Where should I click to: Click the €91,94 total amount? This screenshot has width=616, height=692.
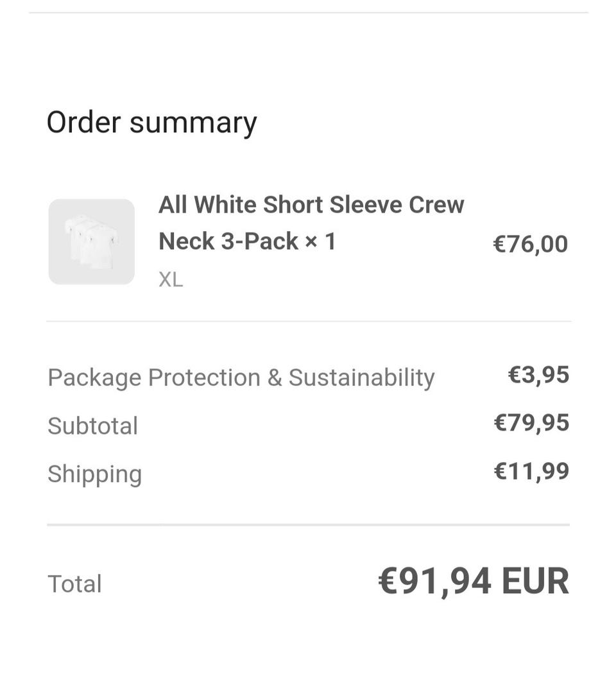(435, 582)
